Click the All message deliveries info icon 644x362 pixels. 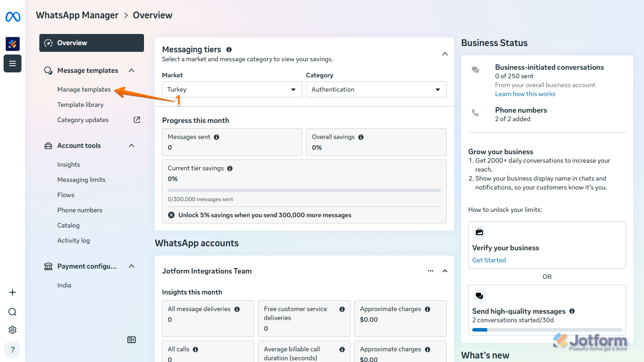237,309
